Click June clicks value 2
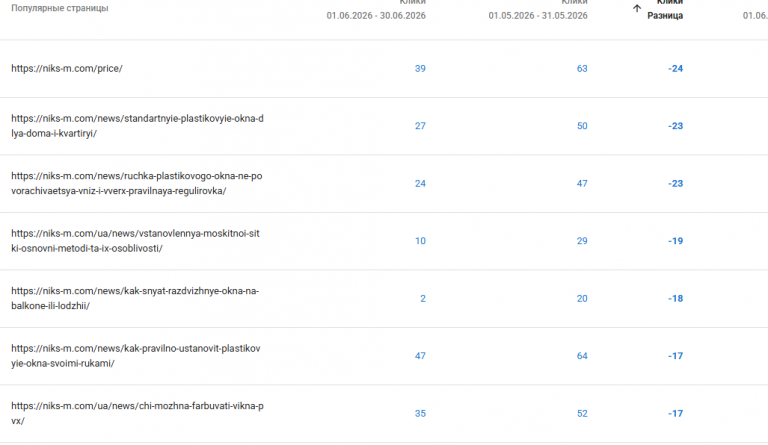768x445 pixels. click(423, 299)
